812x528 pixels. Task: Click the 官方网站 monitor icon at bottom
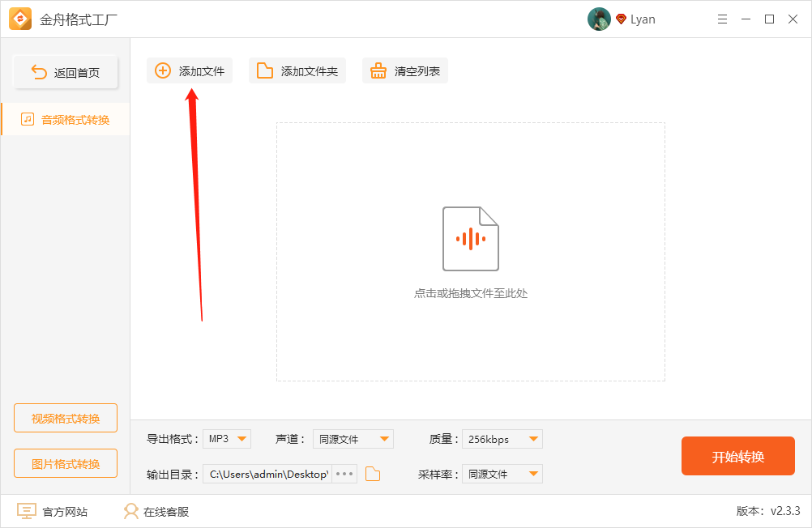27,510
